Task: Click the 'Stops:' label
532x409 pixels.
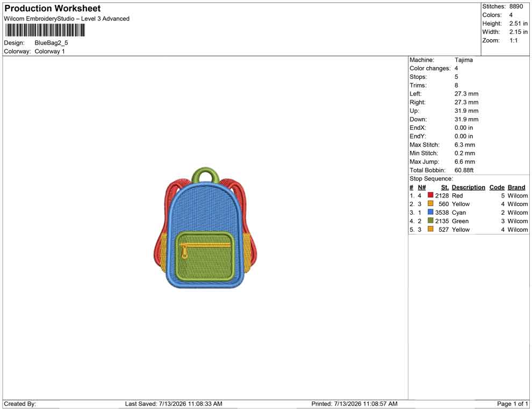Action: click(418, 77)
